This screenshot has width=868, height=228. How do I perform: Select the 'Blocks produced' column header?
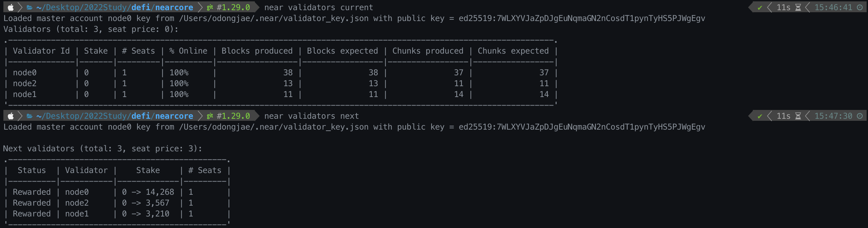[257, 51]
